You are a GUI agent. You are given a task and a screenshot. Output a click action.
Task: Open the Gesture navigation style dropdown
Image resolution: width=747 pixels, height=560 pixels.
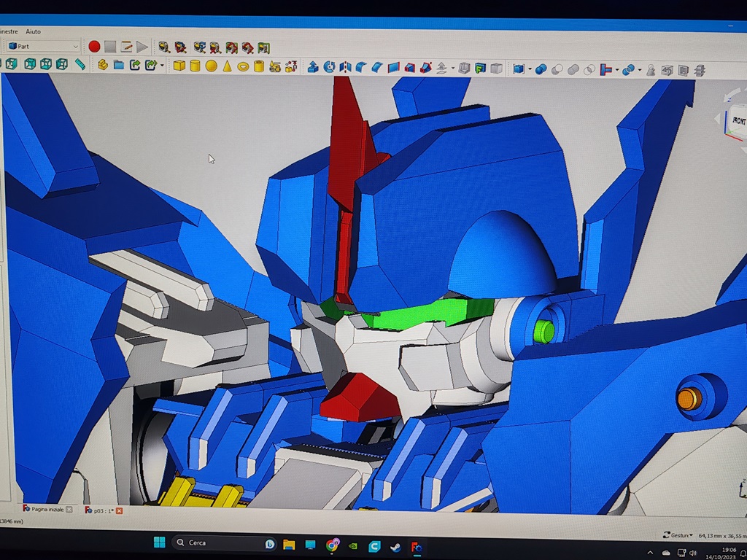(x=680, y=535)
